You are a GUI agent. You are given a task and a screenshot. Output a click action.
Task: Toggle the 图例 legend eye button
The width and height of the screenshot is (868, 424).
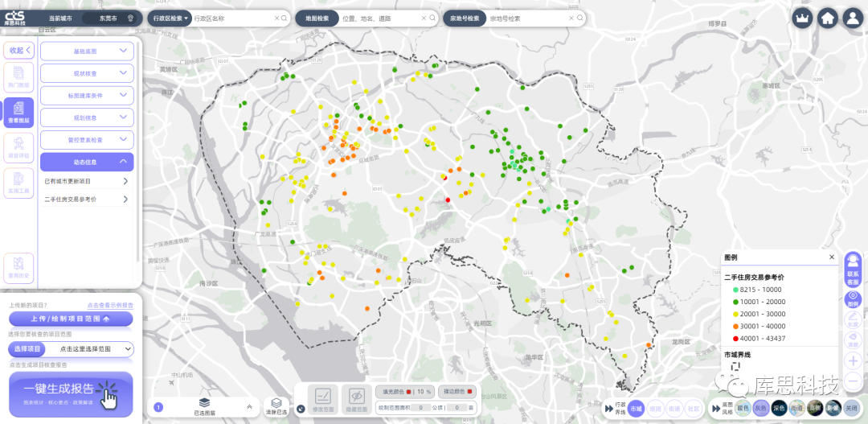pos(853,300)
